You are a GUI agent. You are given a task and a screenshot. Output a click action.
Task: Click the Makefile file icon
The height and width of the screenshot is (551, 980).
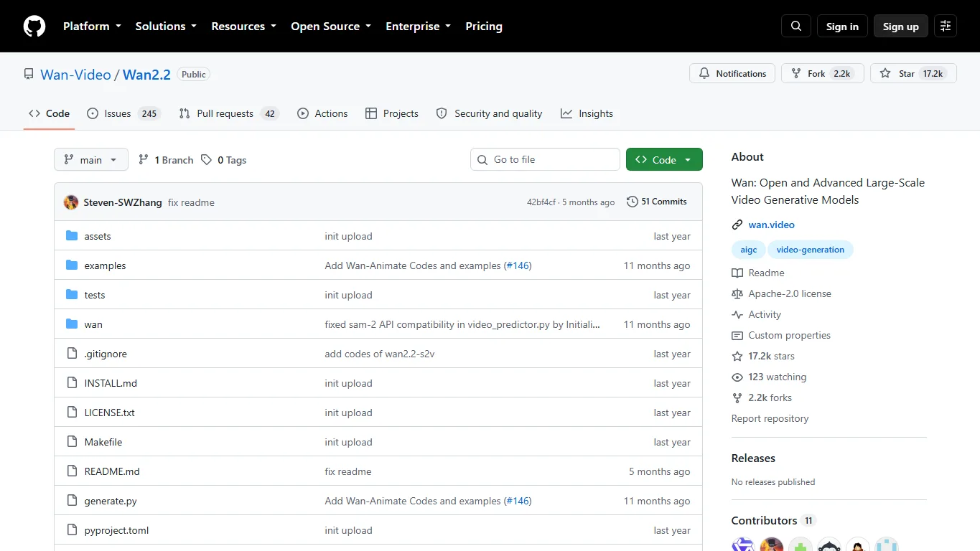(x=72, y=442)
